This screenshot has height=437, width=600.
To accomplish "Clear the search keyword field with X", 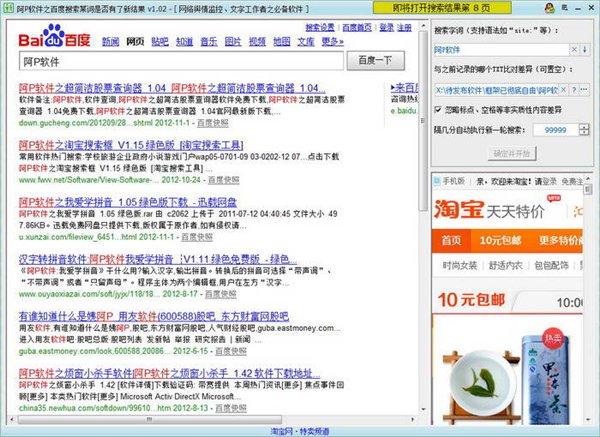I will (574, 50).
